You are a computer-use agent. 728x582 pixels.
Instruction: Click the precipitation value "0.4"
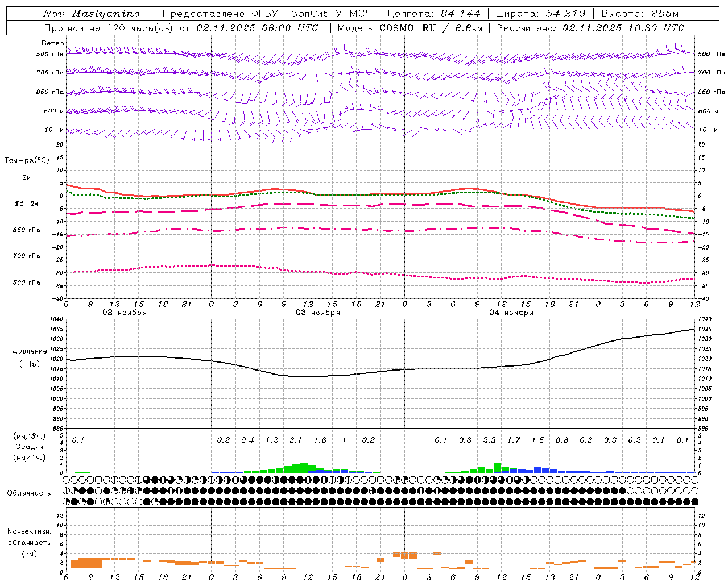pos(247,440)
